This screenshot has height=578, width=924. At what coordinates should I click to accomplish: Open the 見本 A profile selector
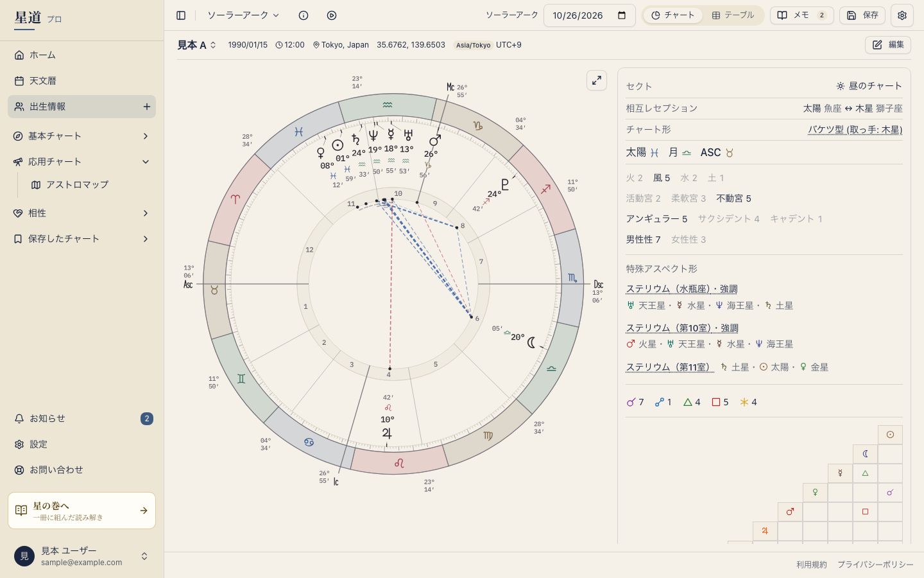pos(197,45)
